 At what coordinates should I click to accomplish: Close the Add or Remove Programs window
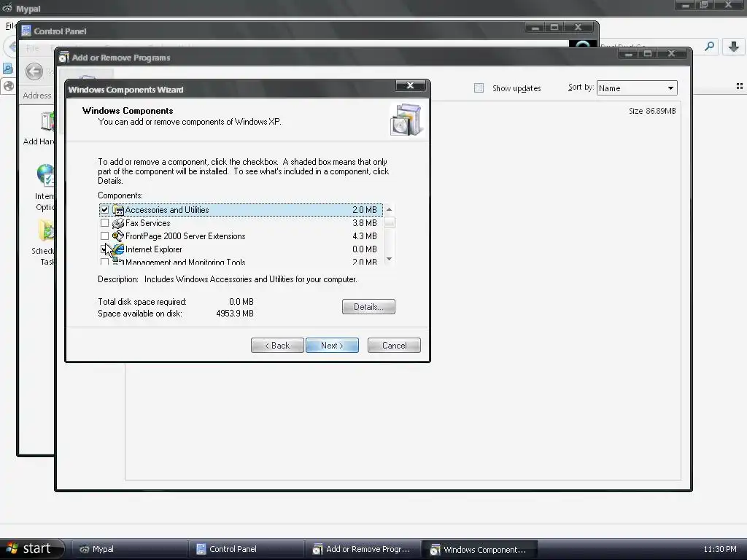[x=672, y=54]
